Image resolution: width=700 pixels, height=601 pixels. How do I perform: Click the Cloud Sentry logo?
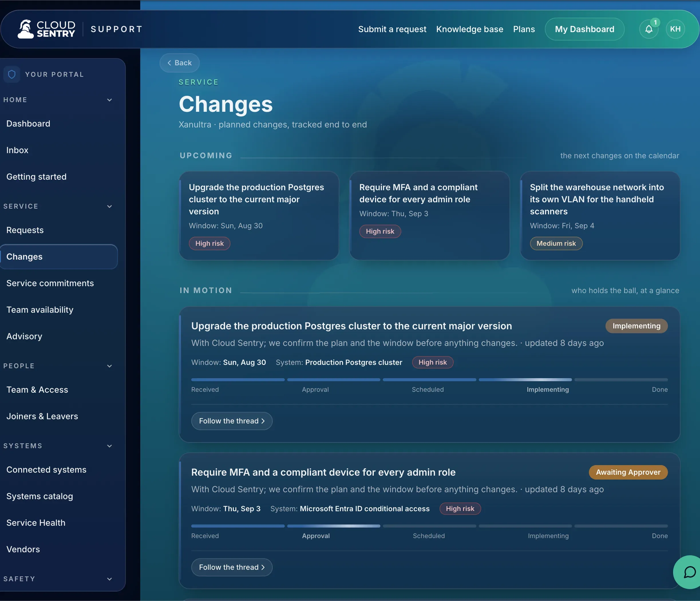click(x=46, y=29)
